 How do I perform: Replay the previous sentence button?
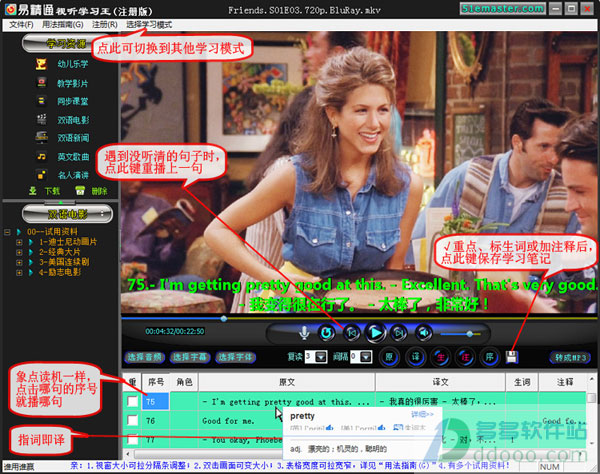point(352,333)
